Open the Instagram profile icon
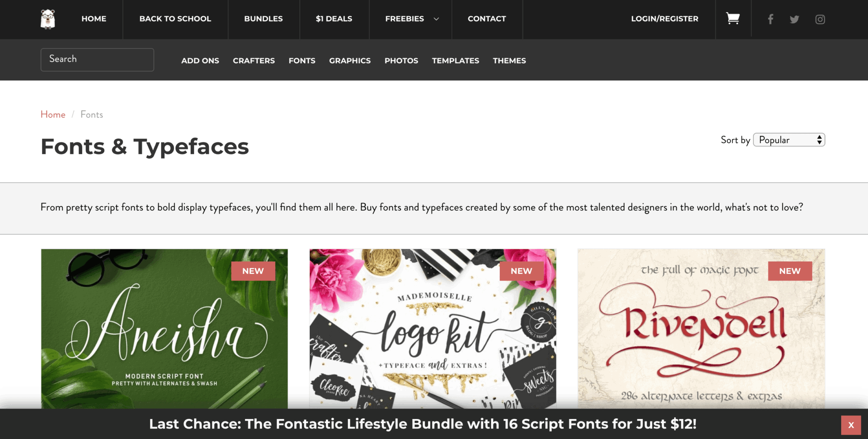Viewport: 868px width, 439px height. point(820,19)
